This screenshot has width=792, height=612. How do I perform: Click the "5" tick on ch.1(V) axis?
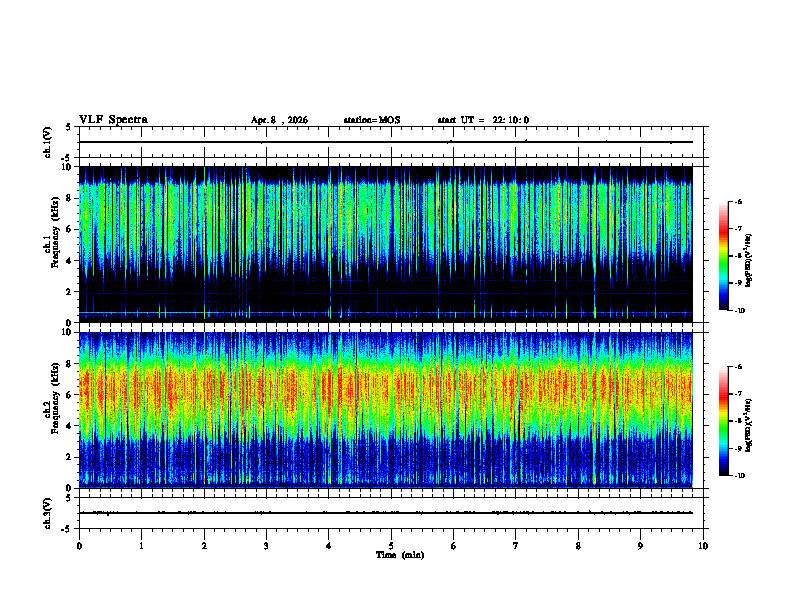click(68, 127)
